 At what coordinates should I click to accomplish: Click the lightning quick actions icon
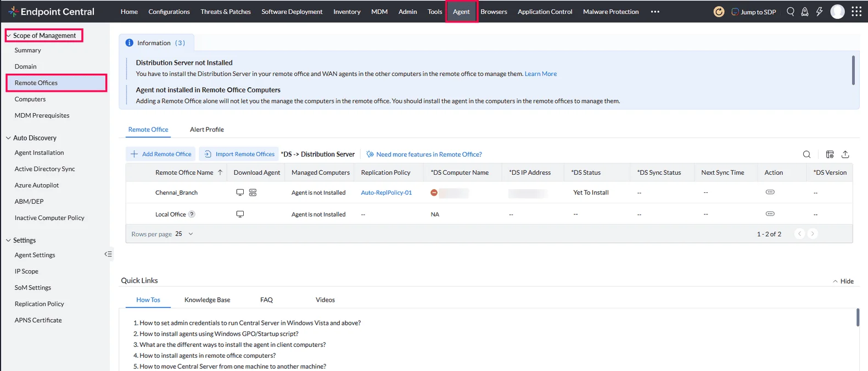(x=819, y=12)
